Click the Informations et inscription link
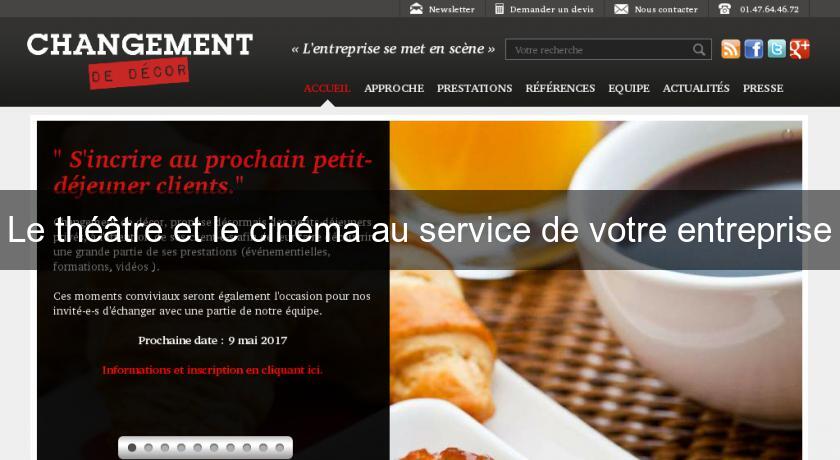 click(x=212, y=370)
